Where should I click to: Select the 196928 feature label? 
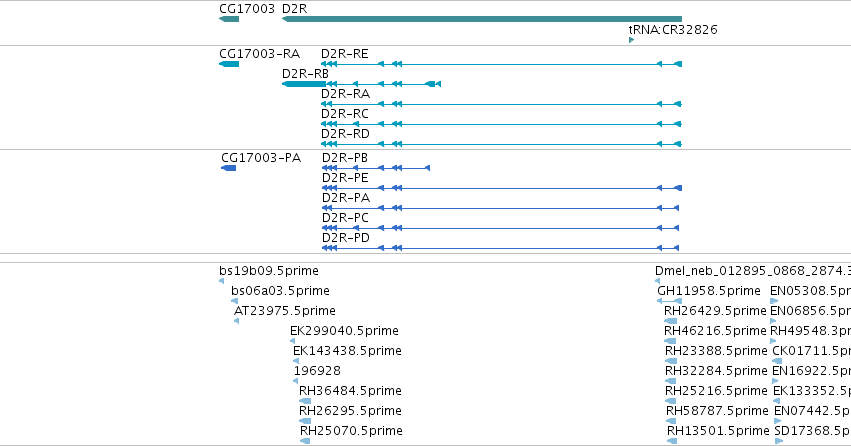coord(317,371)
